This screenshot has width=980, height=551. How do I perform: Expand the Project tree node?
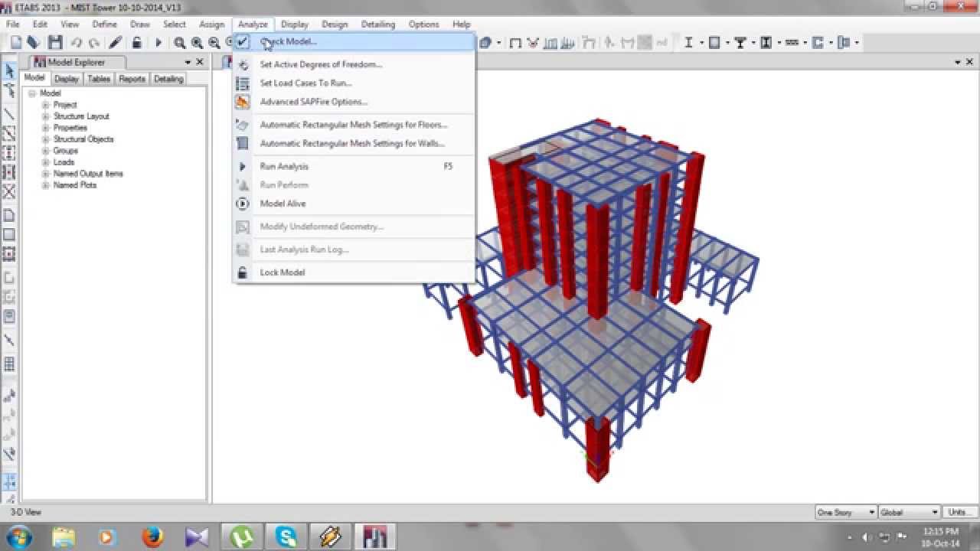point(46,105)
